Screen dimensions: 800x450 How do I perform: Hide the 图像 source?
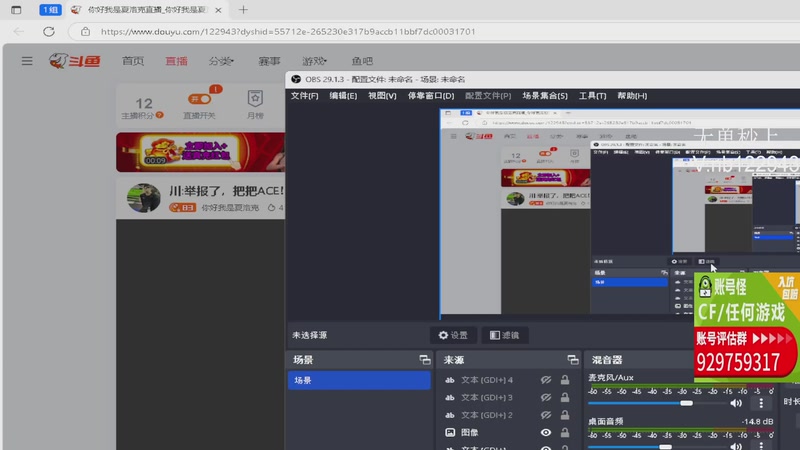[x=546, y=433]
